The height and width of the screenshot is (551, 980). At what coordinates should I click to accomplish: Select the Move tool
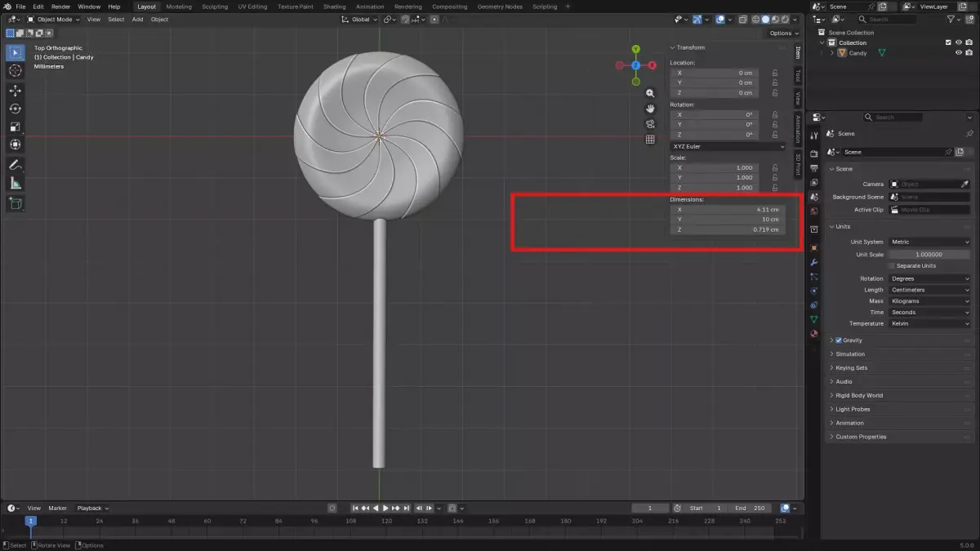click(16, 91)
